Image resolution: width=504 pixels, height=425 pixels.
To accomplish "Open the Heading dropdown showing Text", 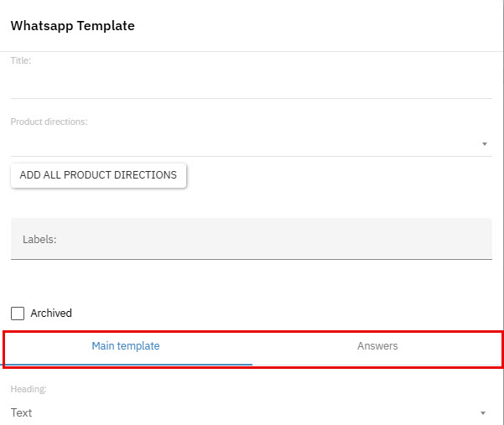I will (x=243, y=412).
